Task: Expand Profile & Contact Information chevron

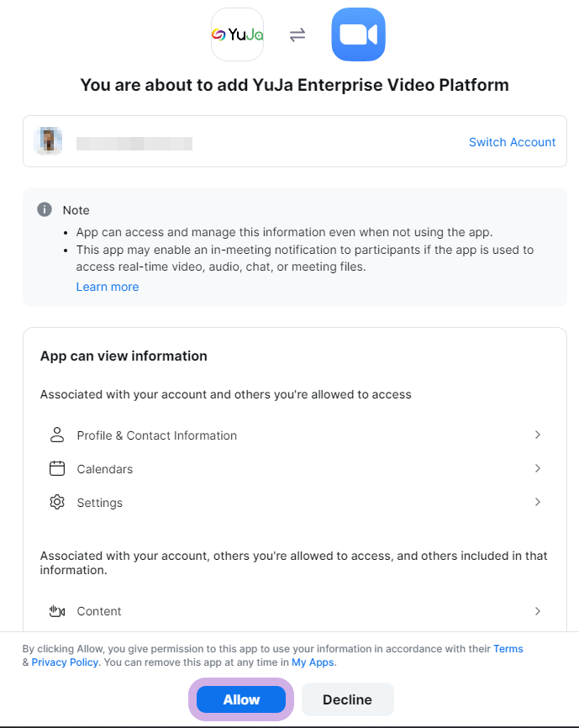Action: click(x=538, y=435)
